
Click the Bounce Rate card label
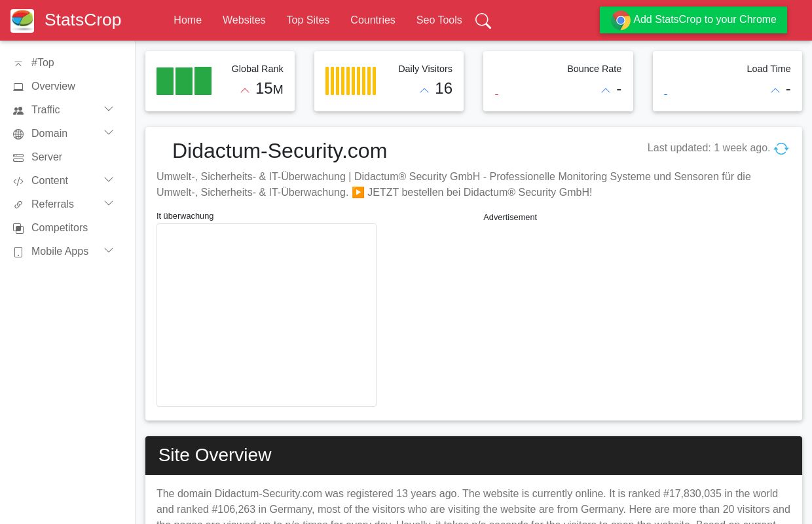coord(594,69)
